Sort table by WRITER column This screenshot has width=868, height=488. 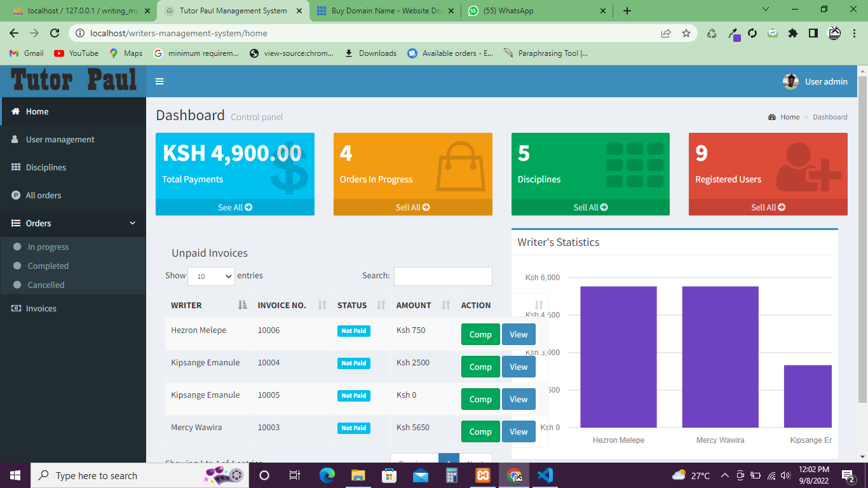click(x=209, y=305)
